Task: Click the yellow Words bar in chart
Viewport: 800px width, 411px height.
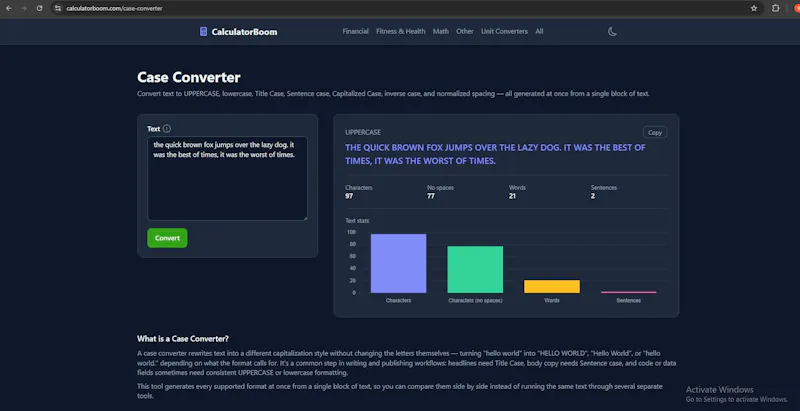Action: (x=552, y=287)
